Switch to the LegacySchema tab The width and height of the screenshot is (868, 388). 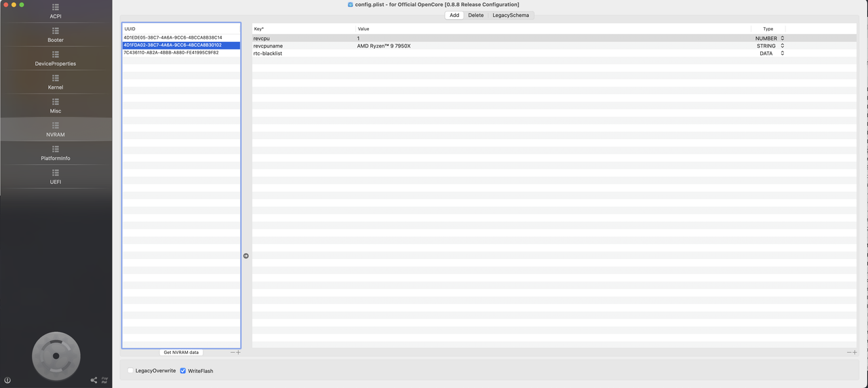pos(511,15)
